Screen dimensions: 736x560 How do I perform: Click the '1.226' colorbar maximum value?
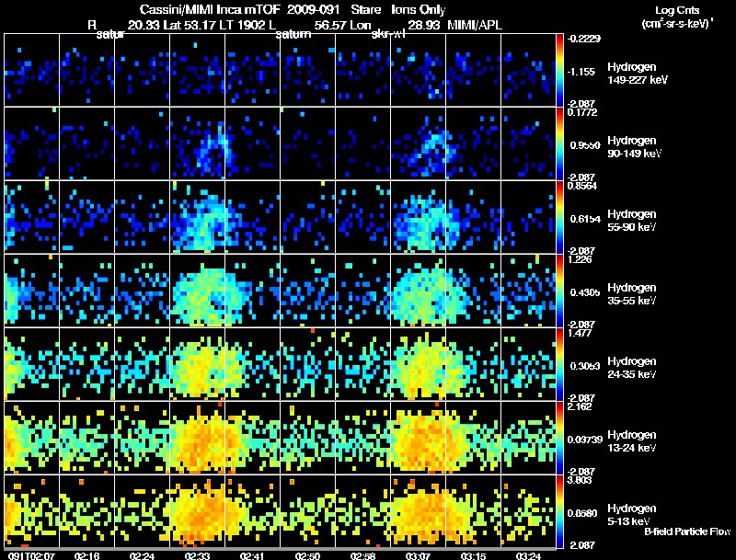580,259
